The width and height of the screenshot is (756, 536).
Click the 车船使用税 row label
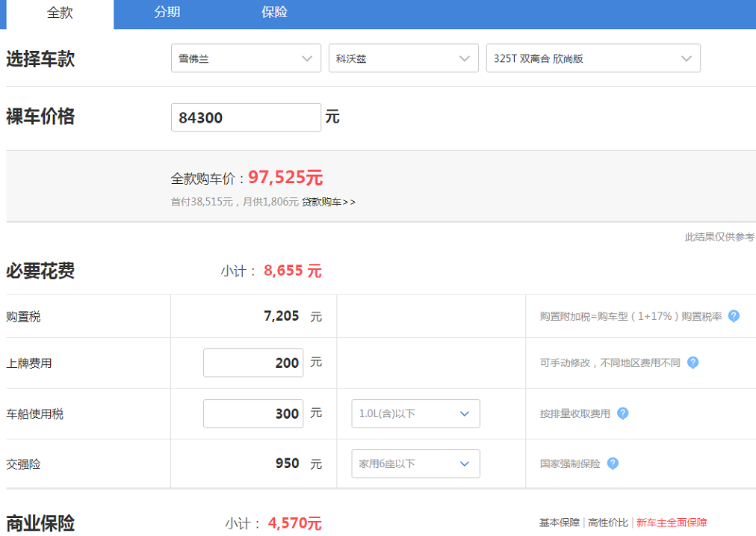[34, 414]
